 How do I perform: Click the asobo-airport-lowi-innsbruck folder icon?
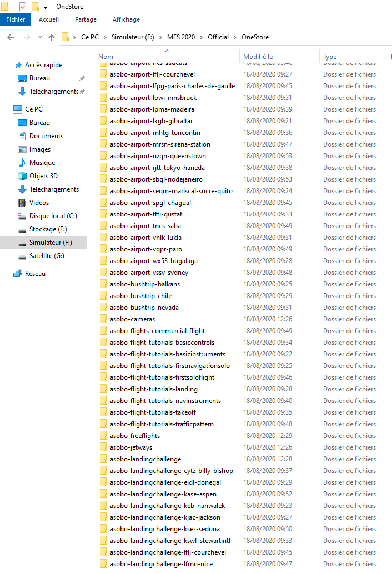[x=104, y=98]
